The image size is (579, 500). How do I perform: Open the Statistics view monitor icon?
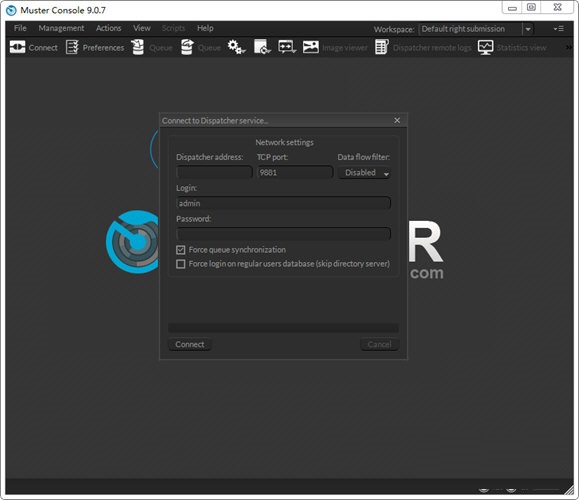click(485, 47)
